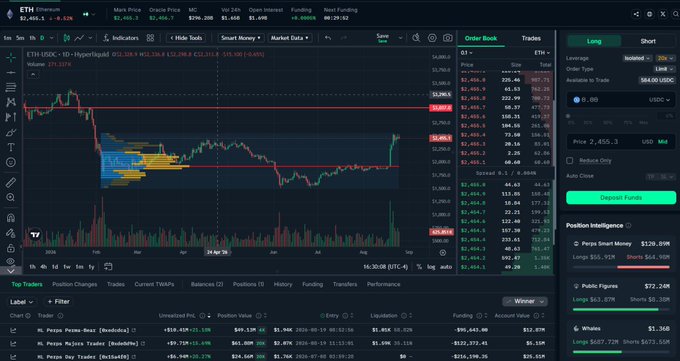Open the Fibonacci retracement tool

(11, 87)
